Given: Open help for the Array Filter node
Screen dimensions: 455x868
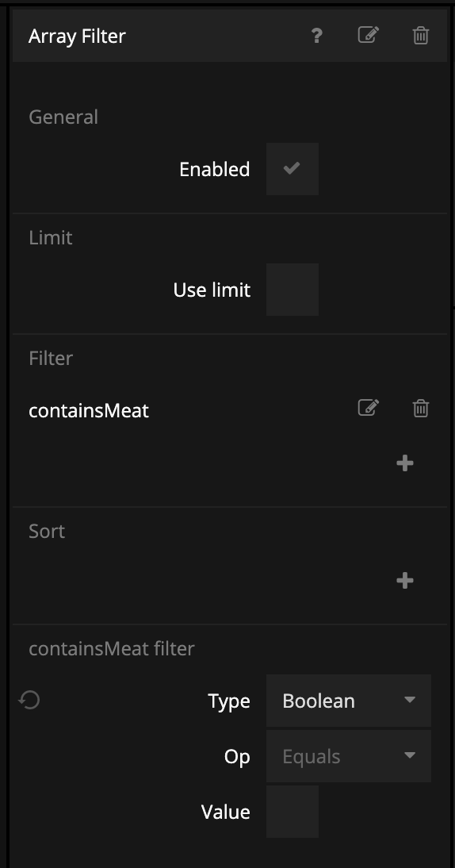Looking at the screenshot, I should [316, 36].
